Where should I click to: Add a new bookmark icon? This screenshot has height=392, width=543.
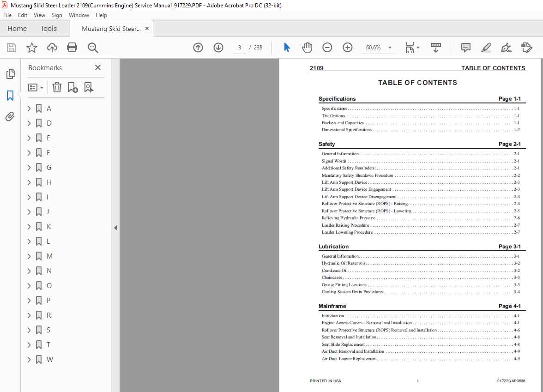(73, 87)
